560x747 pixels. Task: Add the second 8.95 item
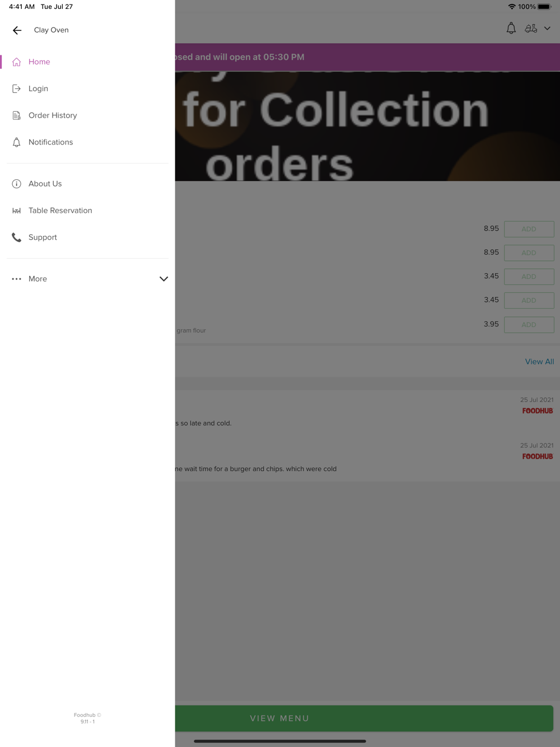[529, 253]
